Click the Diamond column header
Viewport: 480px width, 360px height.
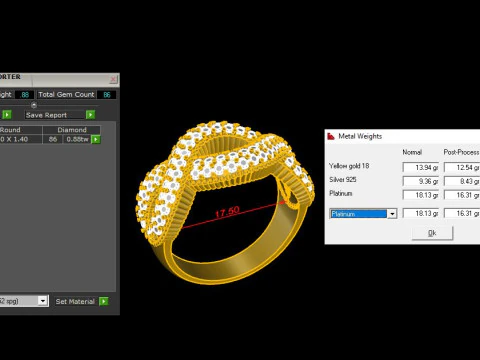(x=72, y=130)
